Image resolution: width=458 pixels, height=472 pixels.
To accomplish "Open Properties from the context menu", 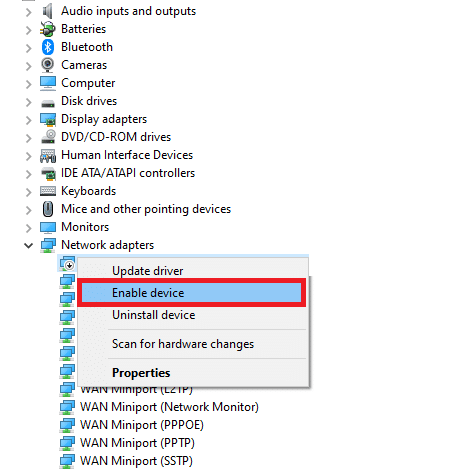I will tap(141, 373).
